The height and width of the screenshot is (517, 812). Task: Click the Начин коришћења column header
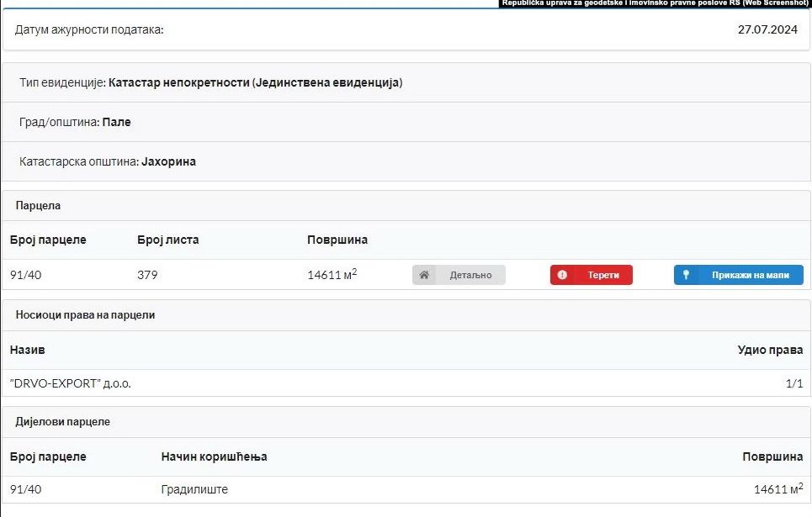pyautogui.click(x=214, y=456)
